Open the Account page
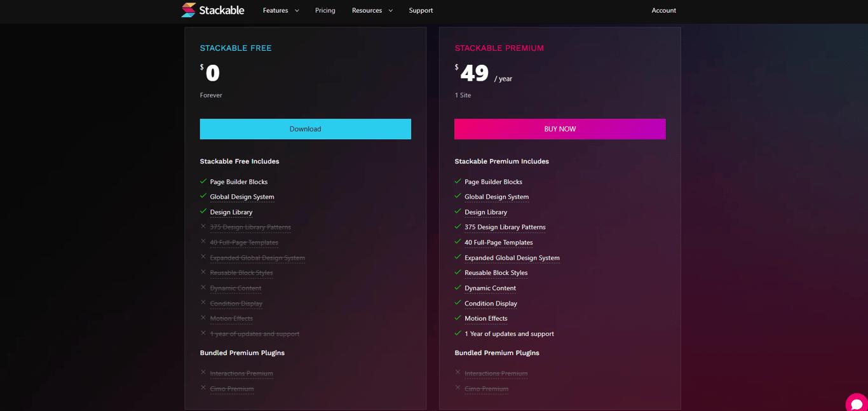868x411 pixels. pos(663,11)
